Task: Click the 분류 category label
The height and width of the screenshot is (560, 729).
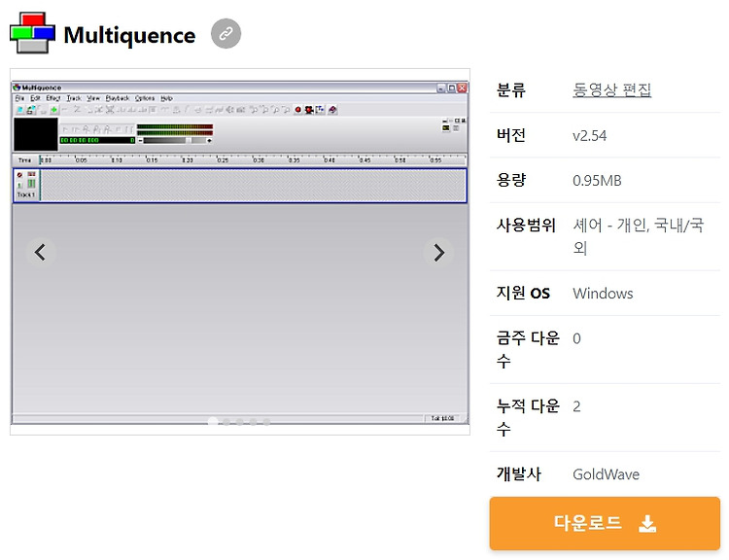Action: [x=511, y=89]
